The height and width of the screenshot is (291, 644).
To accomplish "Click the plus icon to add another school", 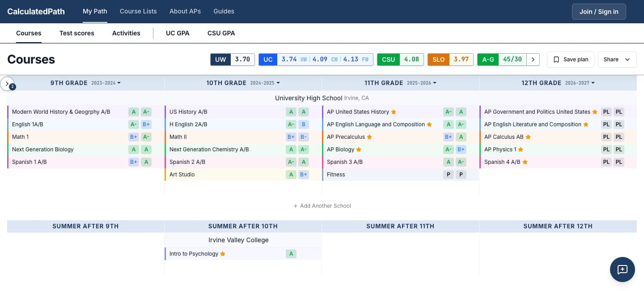I will [x=296, y=206].
